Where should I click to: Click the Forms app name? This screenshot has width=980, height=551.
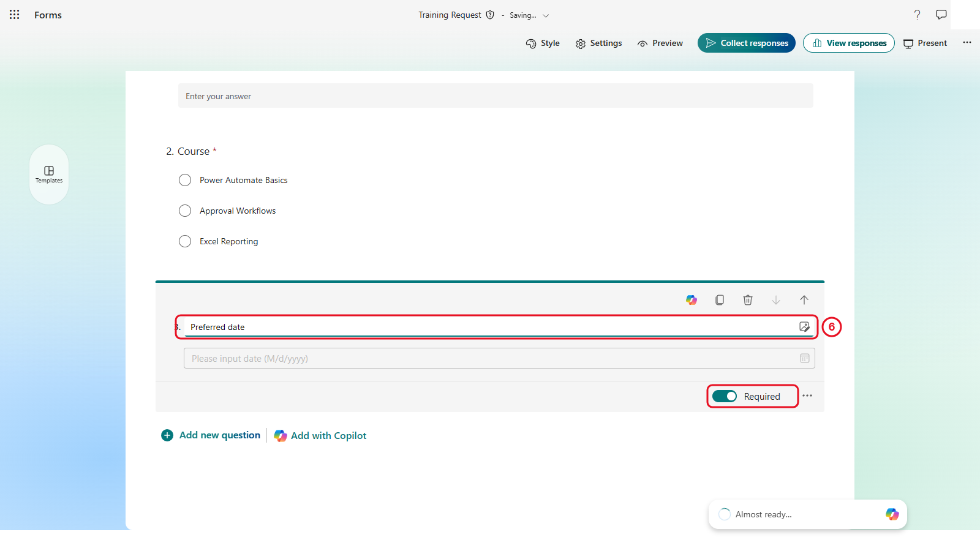tap(48, 15)
